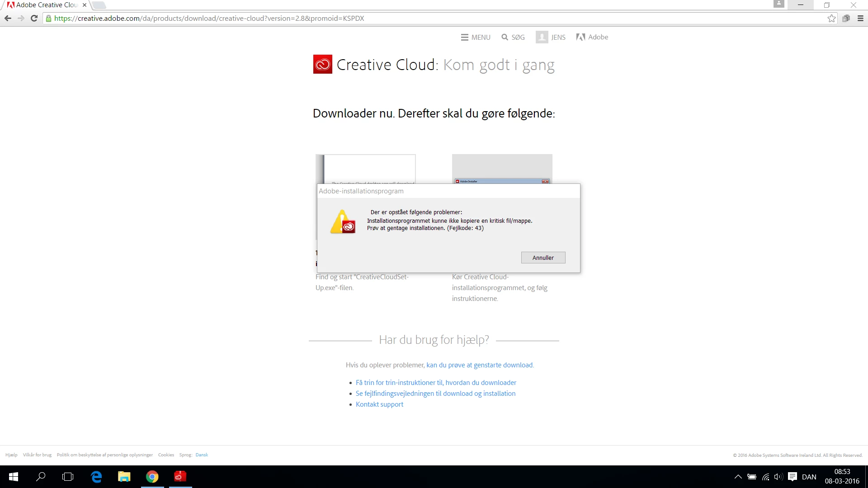Open the Action Center notifications icon
The height and width of the screenshot is (488, 868).
click(793, 477)
